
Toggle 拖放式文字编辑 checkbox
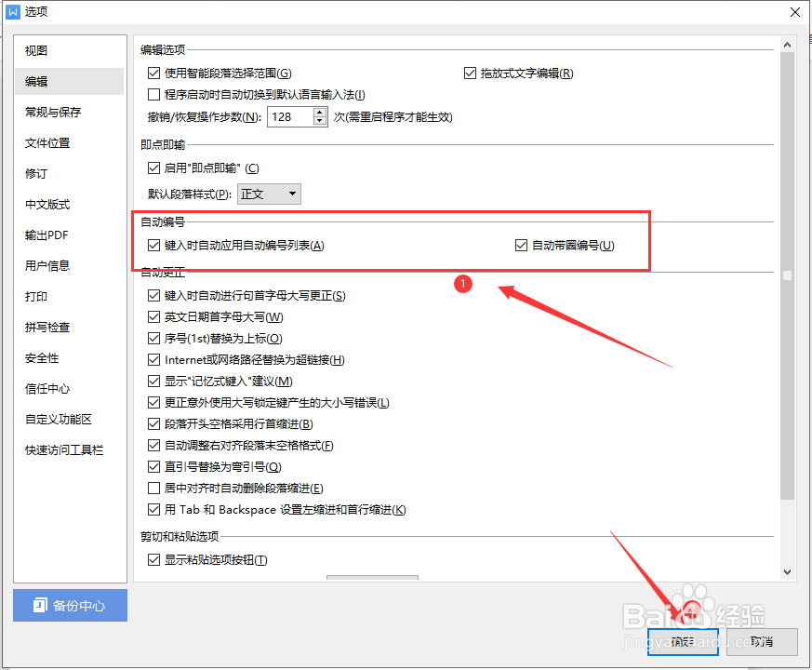click(470, 74)
